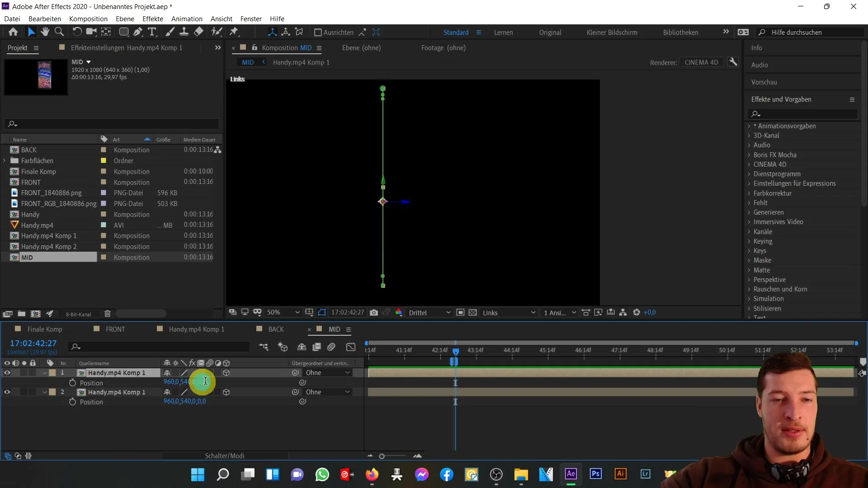Click the parent/link pick whip icon on layer 1
This screenshot has height=488, width=868.
tap(296, 372)
